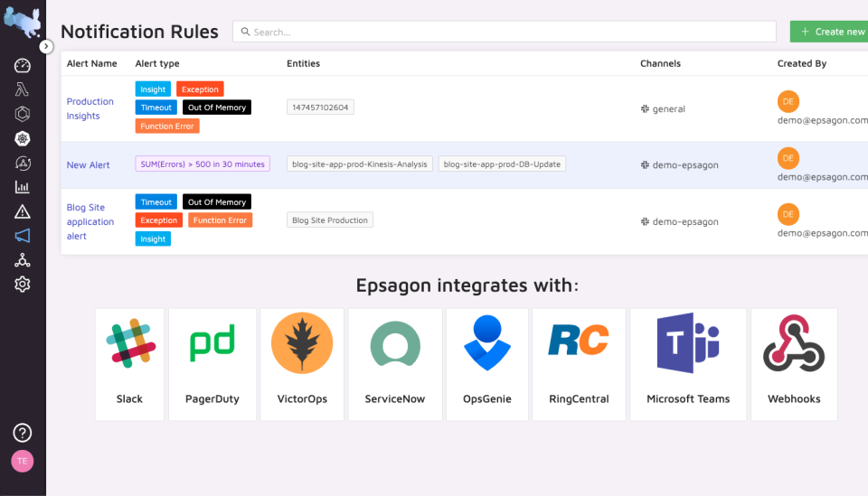Select the Slack integration tile
This screenshot has width=868, height=496.
click(129, 364)
